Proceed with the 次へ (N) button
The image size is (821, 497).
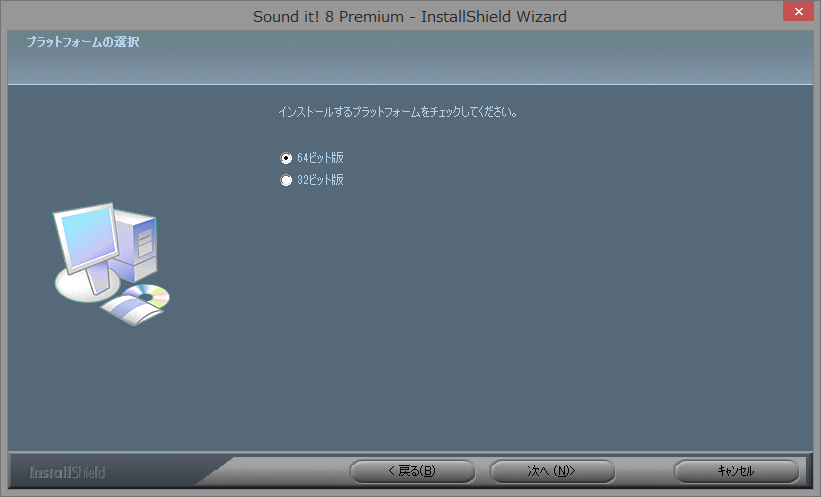(x=552, y=471)
